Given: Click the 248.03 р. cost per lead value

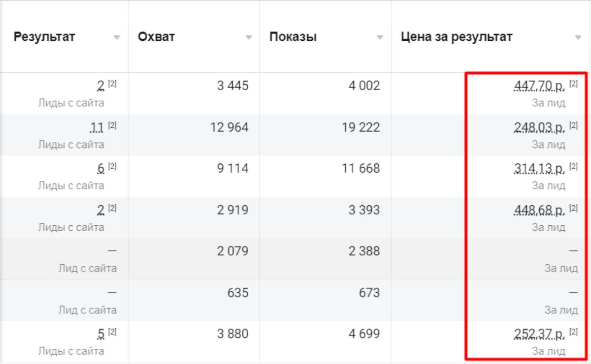Looking at the screenshot, I should coord(540,128).
